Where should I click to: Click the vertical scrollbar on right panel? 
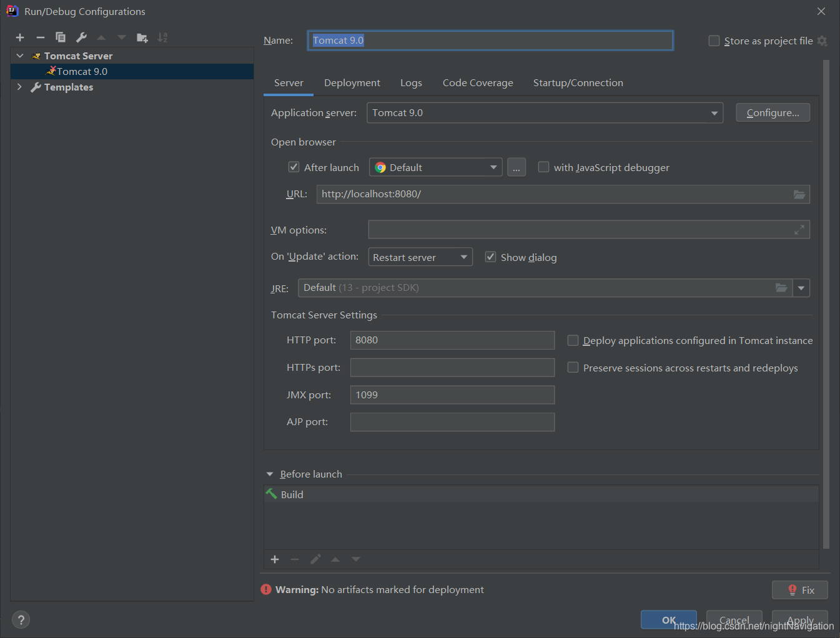coord(826,304)
